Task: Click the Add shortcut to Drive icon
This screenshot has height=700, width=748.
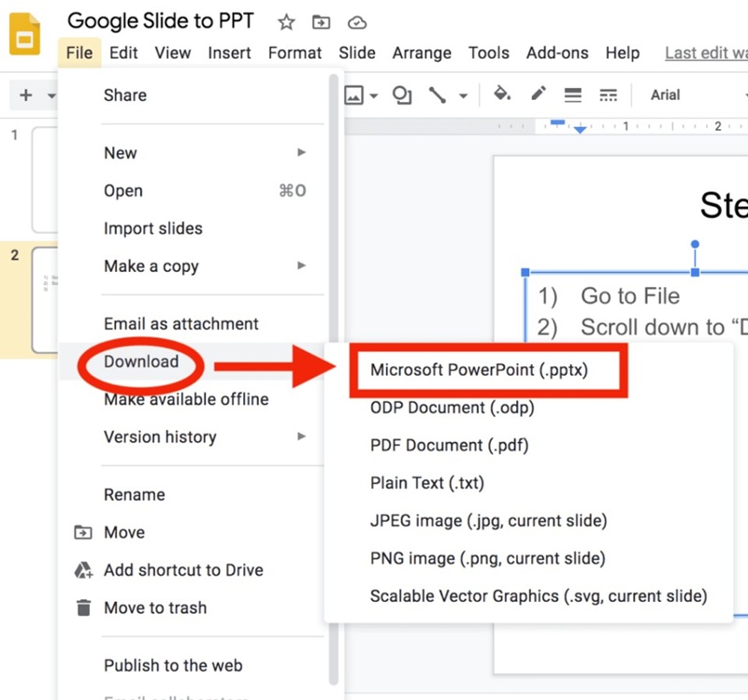Action: [82, 570]
